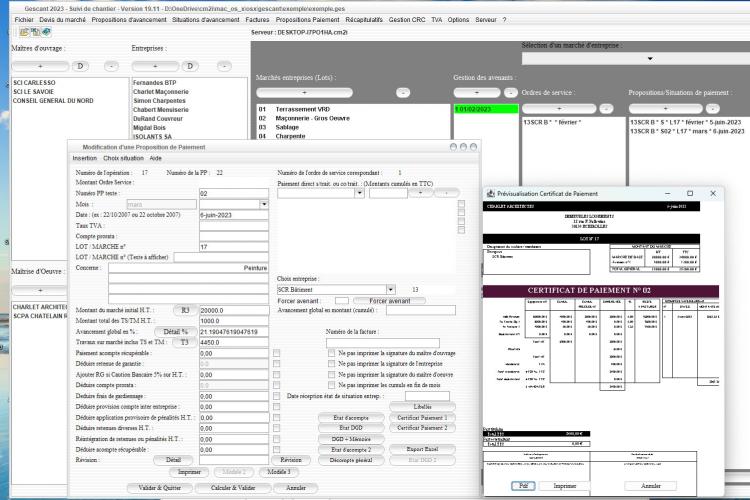Add a new Entreprise with plus button
The height and width of the screenshot is (500, 750).
click(155, 66)
